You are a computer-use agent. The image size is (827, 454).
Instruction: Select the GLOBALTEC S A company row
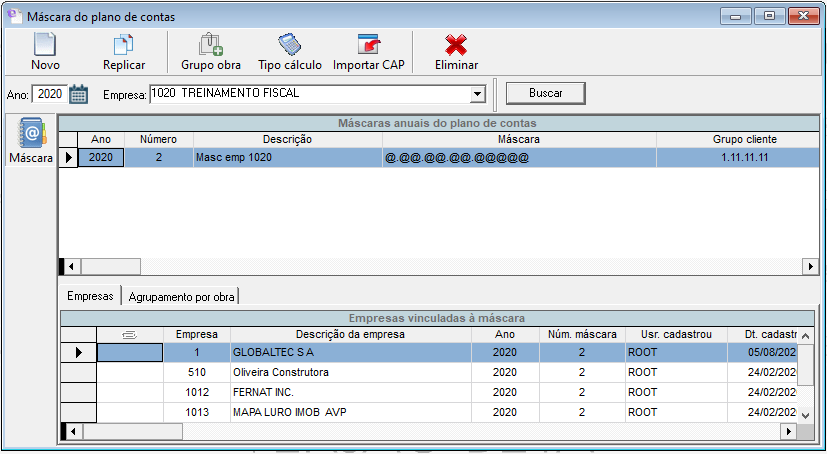[x=350, y=352]
